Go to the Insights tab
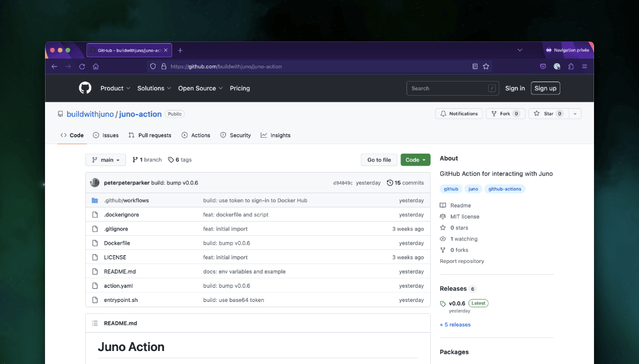This screenshot has width=639, height=364. tap(276, 135)
